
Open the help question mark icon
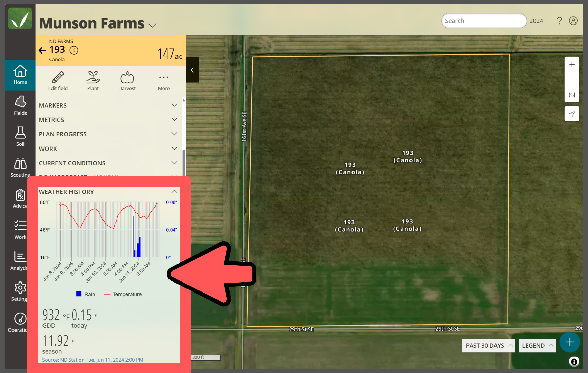point(560,21)
